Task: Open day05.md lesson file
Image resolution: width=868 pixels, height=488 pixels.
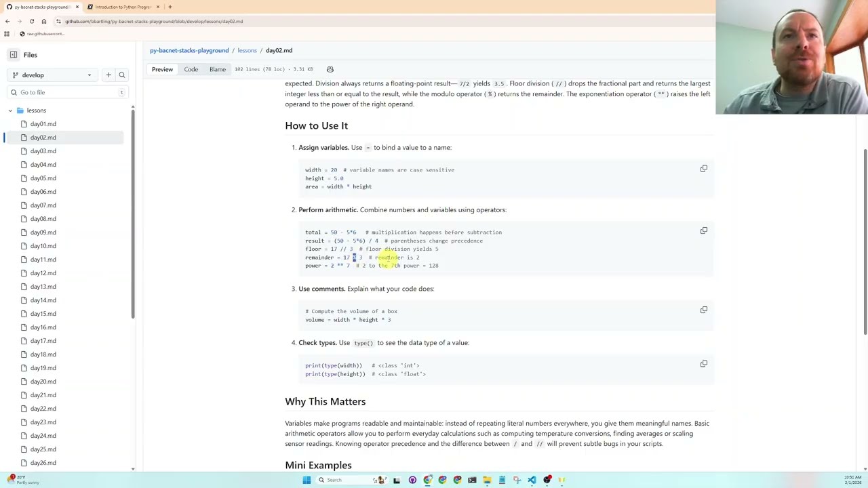Action: (x=43, y=178)
